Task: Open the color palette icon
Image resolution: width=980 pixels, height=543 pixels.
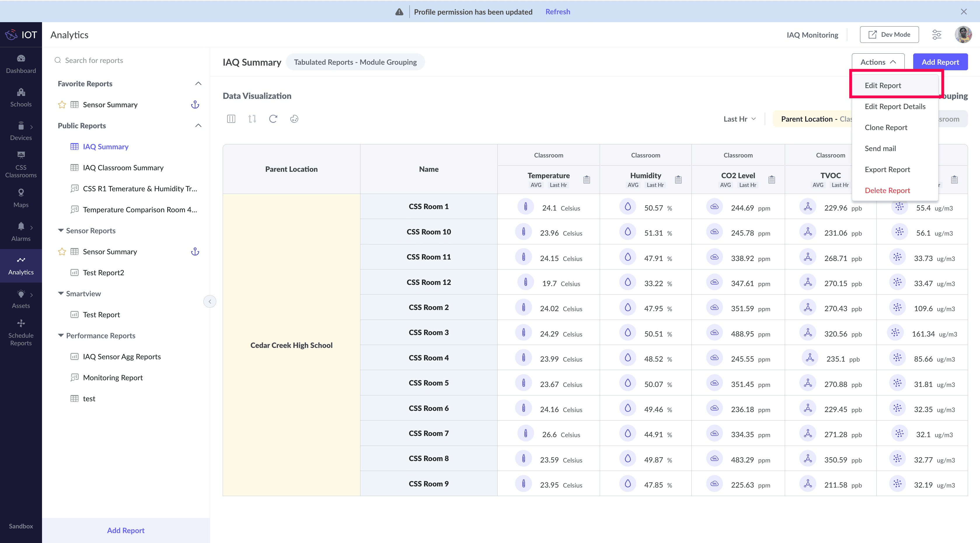Action: click(x=294, y=119)
